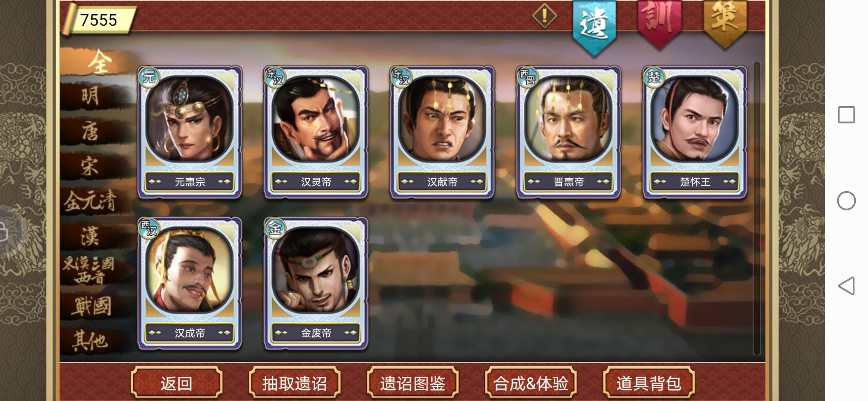Open 道具背包 item backpack
This screenshot has height=401, width=868.
pos(649,383)
